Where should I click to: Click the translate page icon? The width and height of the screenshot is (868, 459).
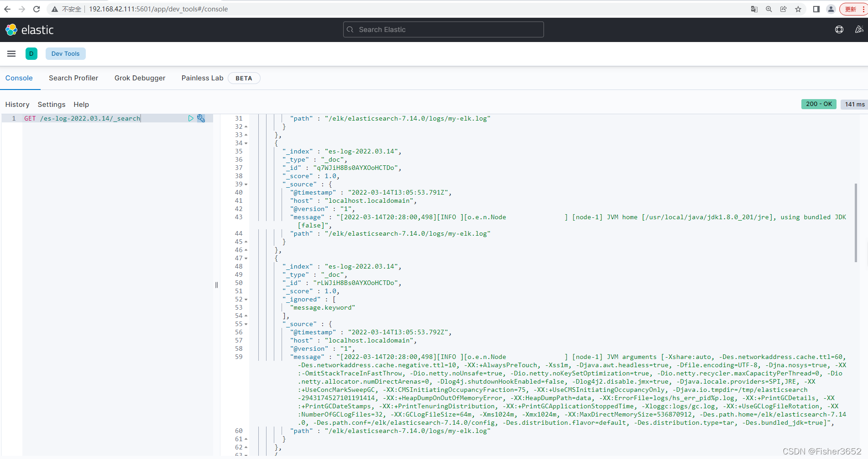click(754, 9)
